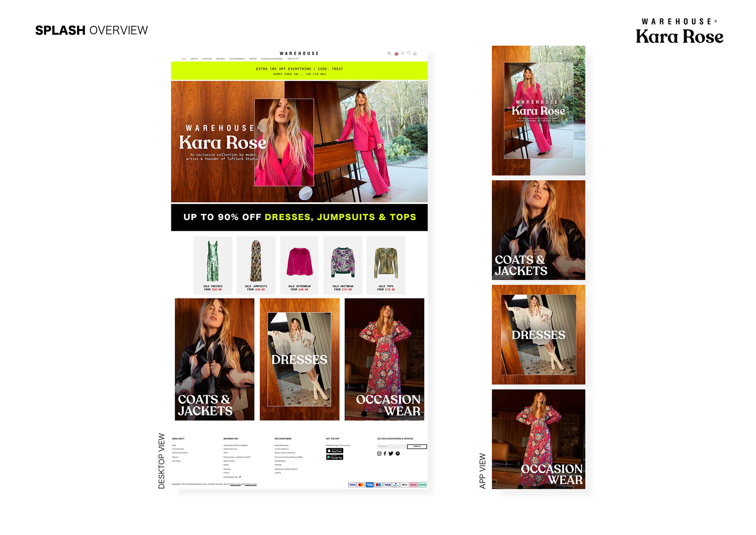Click the App Store download badge

[335, 451]
